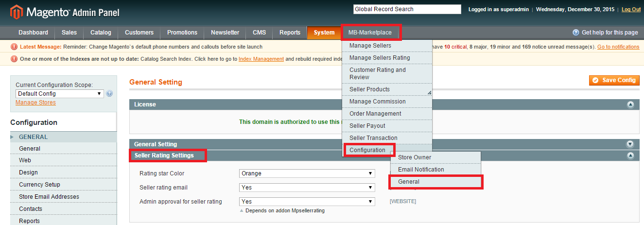Viewport: 644px width, 225px height.
Task: Collapse Seller Rating Settings with arrow icon
Action: coord(630,156)
